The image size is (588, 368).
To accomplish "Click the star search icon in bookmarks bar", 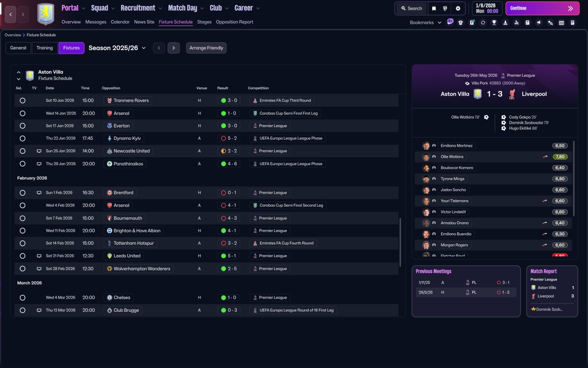I will 550,23.
